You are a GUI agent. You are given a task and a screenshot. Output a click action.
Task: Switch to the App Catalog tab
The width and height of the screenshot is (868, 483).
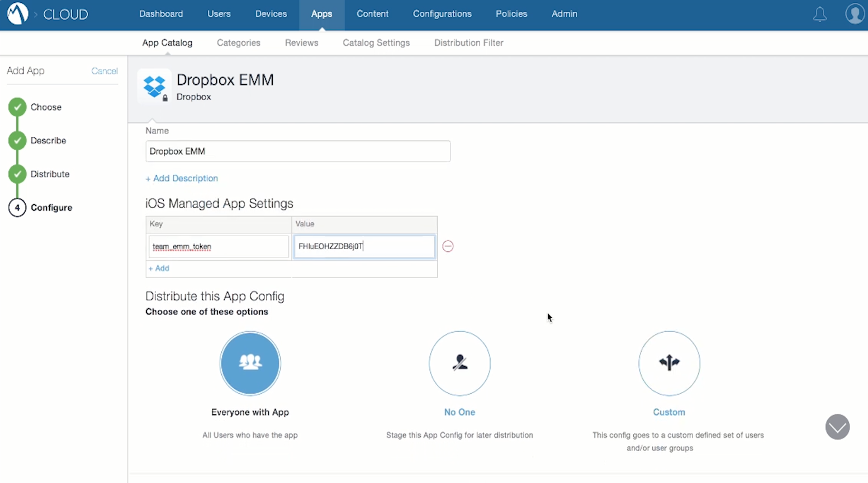pos(167,43)
